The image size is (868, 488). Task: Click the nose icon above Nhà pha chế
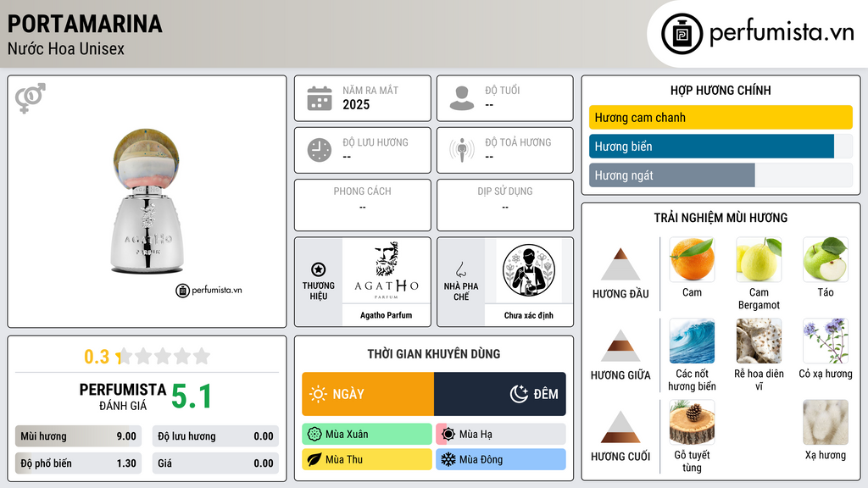(460, 269)
